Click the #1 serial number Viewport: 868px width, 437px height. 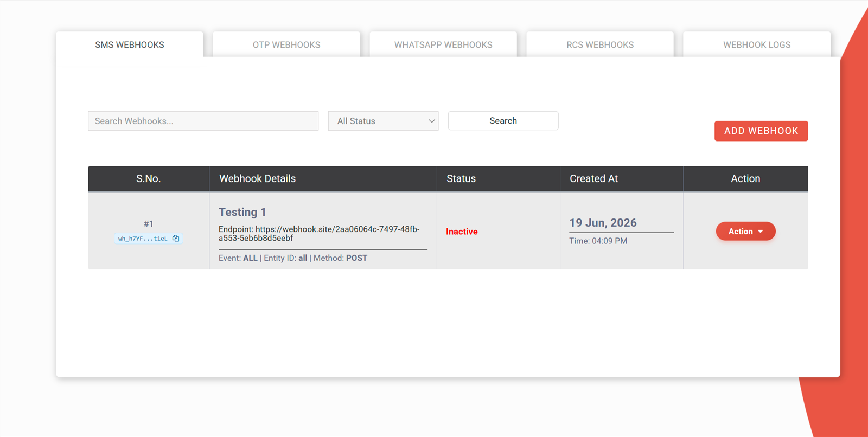[148, 224]
